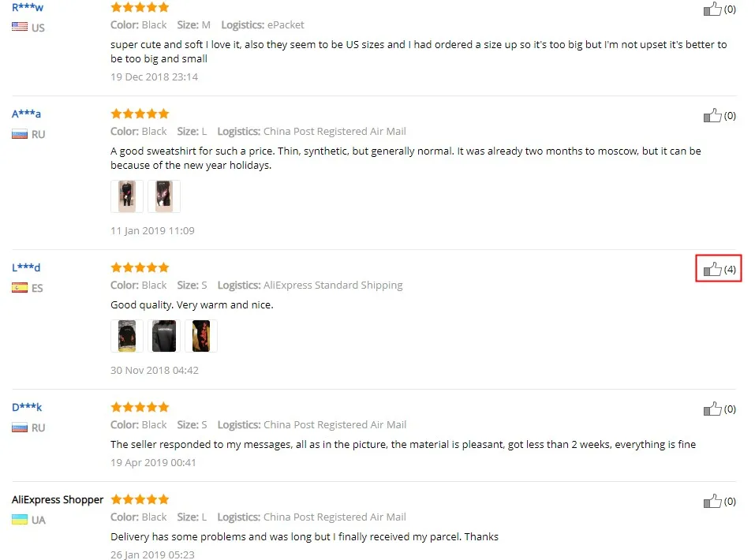This screenshot has height=560, width=755.
Task: View third photo in L***d's review
Action: pos(201,336)
